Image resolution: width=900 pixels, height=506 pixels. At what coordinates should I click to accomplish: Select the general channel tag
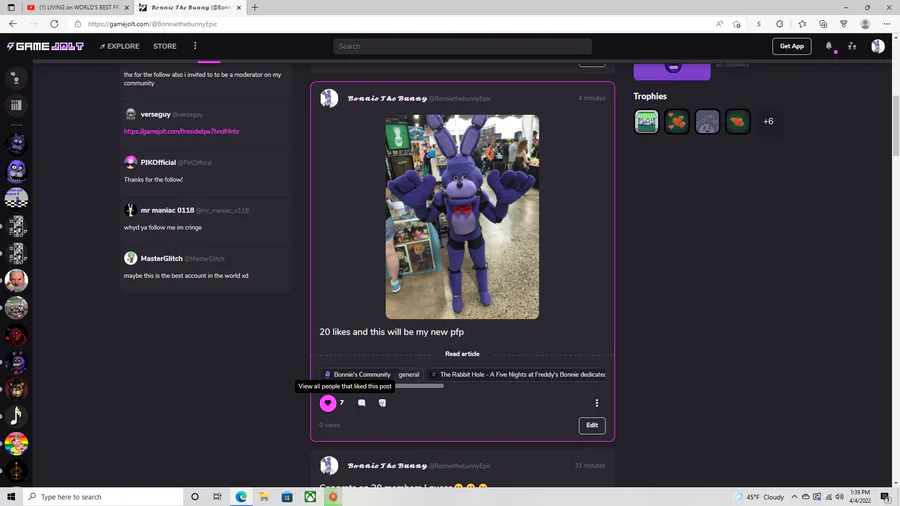coord(409,375)
